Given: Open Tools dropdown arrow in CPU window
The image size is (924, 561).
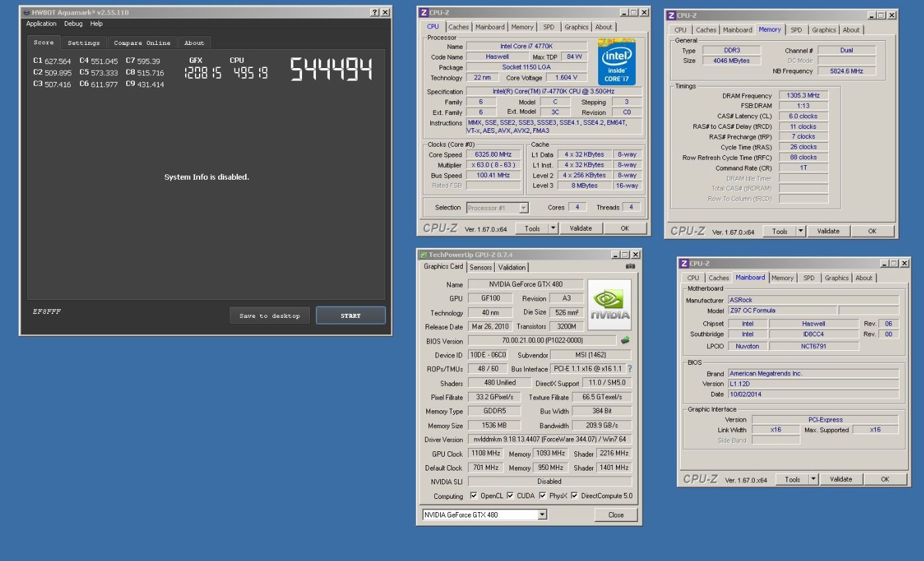Looking at the screenshot, I should pos(553,228).
